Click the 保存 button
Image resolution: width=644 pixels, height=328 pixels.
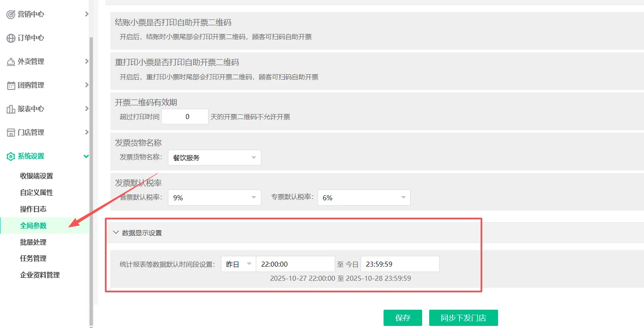coord(403,318)
